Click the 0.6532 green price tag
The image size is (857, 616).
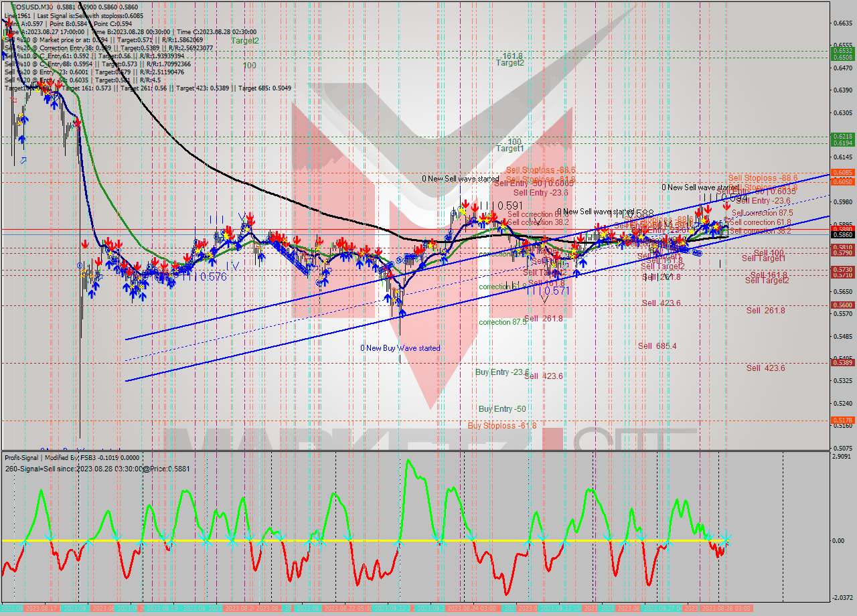click(x=842, y=51)
